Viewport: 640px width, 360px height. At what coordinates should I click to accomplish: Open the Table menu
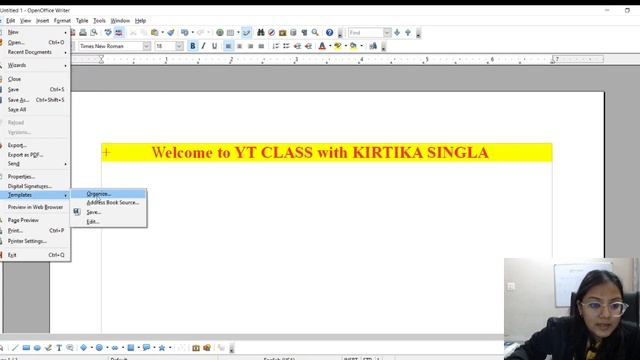pyautogui.click(x=82, y=21)
